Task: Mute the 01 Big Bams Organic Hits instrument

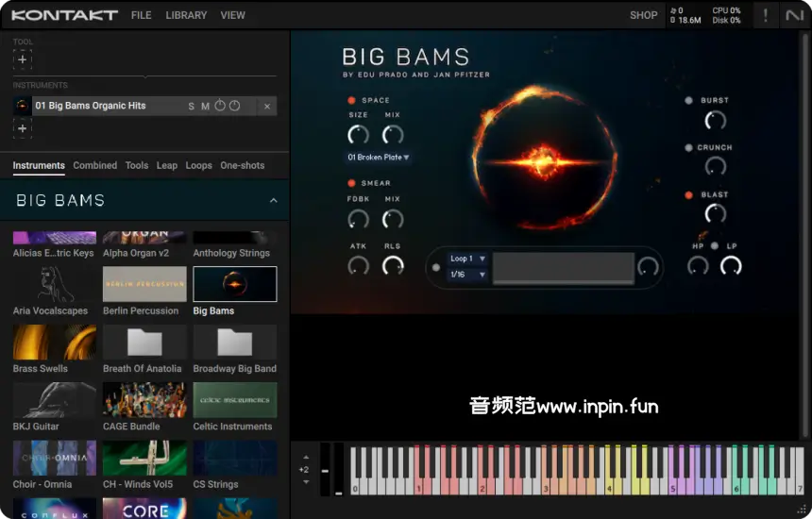Action: click(205, 107)
